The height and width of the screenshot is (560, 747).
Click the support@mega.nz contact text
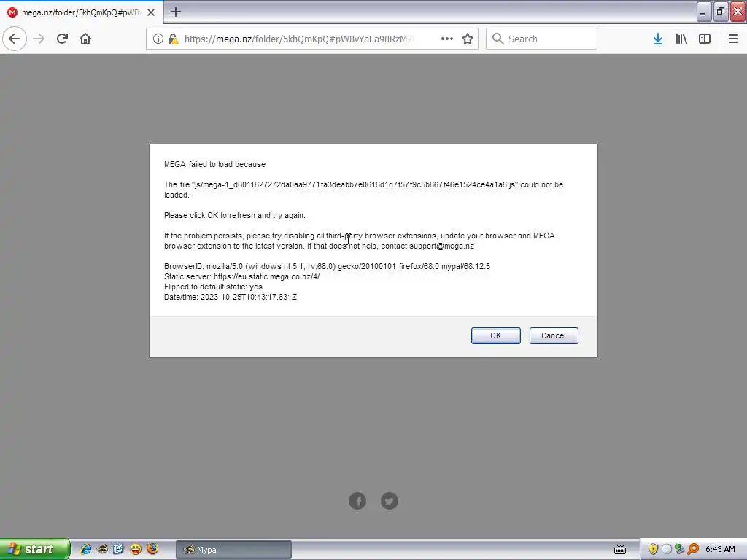tap(441, 246)
